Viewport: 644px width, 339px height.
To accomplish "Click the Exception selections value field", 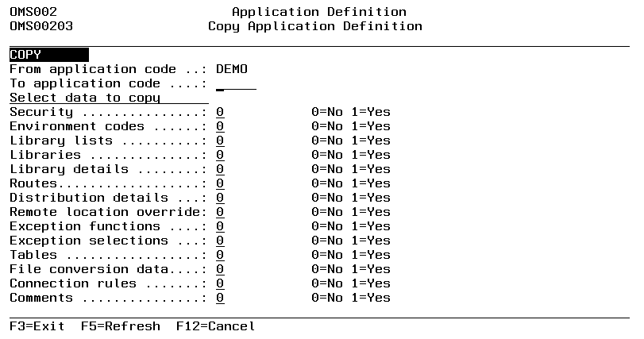I will [220, 241].
